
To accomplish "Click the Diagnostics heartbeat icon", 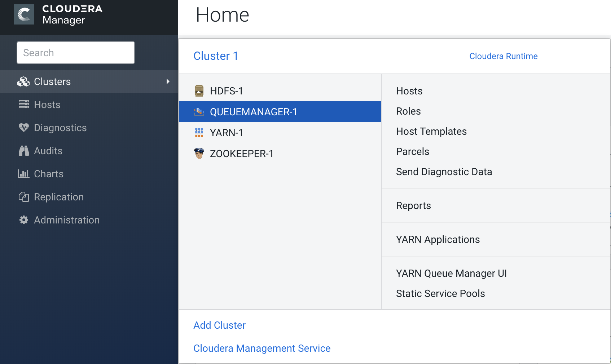I will [x=24, y=128].
